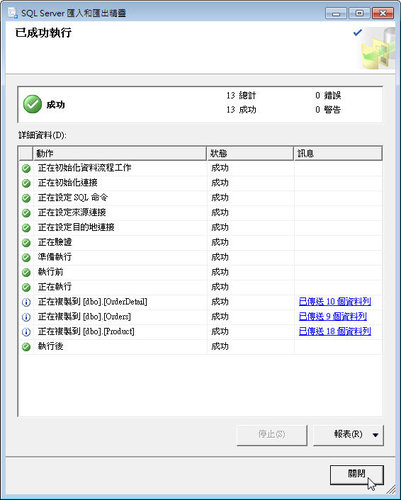Click the 已成功執行 heading

click(43, 33)
